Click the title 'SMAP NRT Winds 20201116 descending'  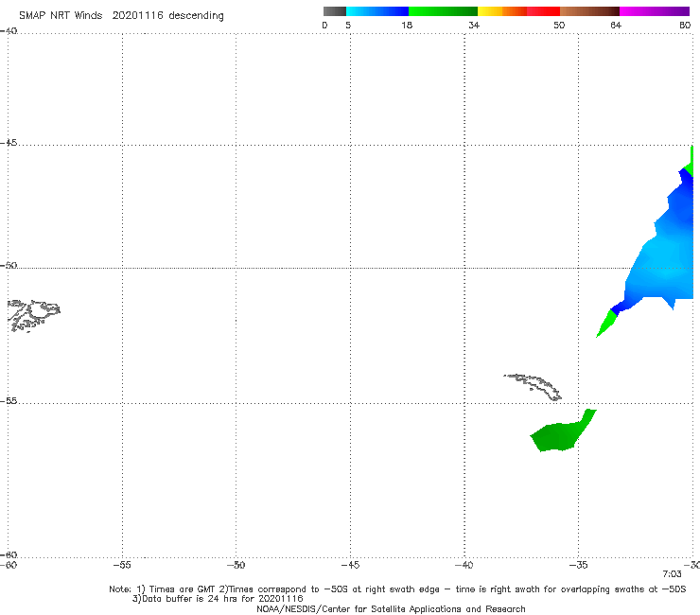click(121, 16)
